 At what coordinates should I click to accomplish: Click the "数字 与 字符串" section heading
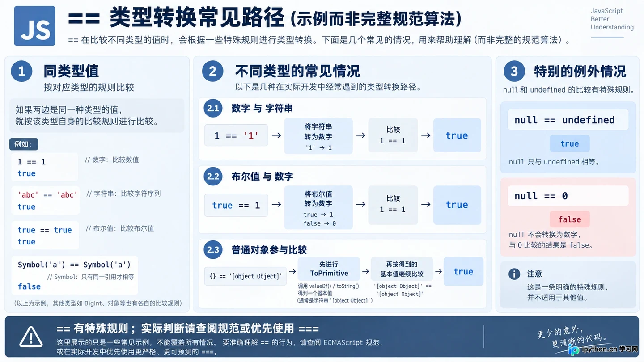click(x=262, y=108)
